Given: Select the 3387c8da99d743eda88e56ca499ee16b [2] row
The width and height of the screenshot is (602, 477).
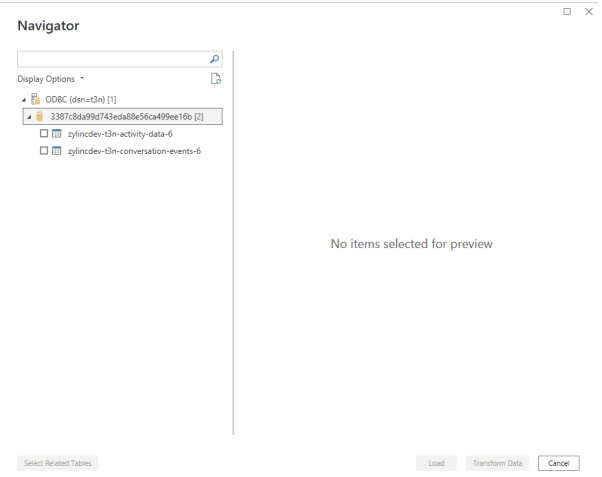Looking at the screenshot, I should pyautogui.click(x=123, y=116).
